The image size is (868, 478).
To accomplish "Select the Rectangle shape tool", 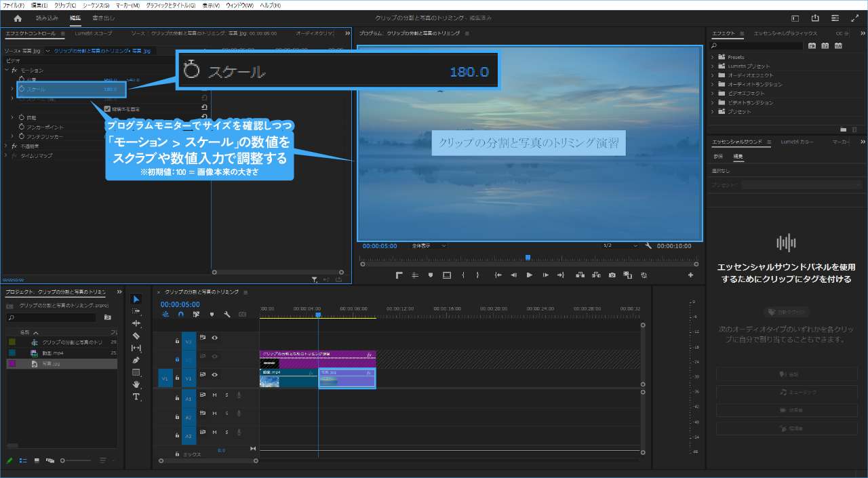I will [x=136, y=372].
